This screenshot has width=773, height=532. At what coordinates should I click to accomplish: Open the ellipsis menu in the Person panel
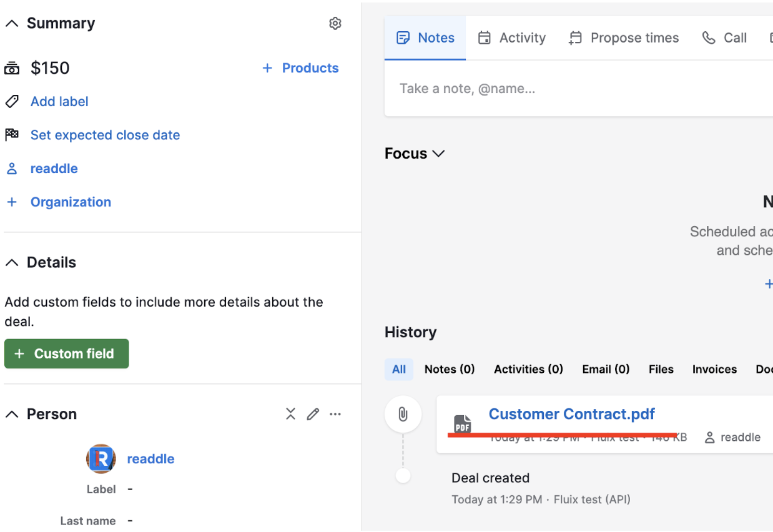click(335, 414)
